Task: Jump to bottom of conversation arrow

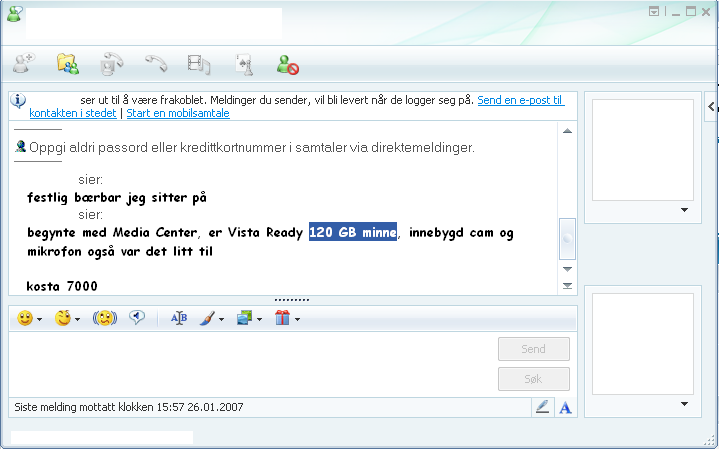Action: pyautogui.click(x=567, y=286)
